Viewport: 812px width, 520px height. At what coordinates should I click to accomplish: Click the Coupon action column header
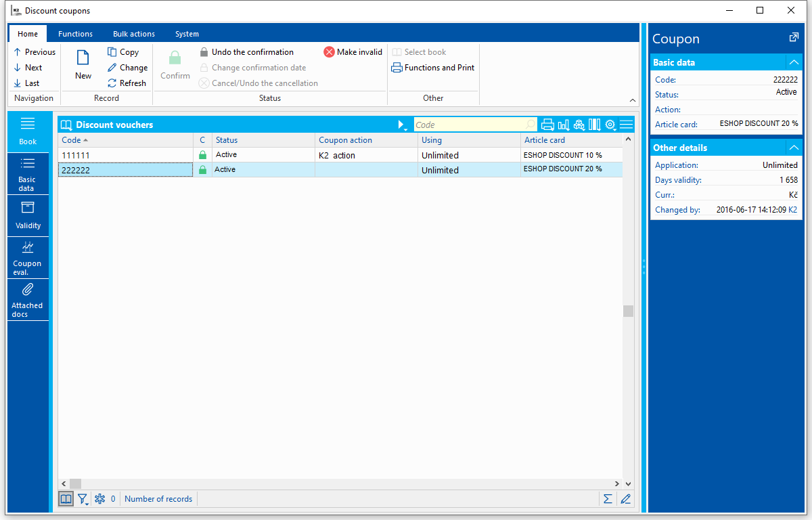pos(366,140)
